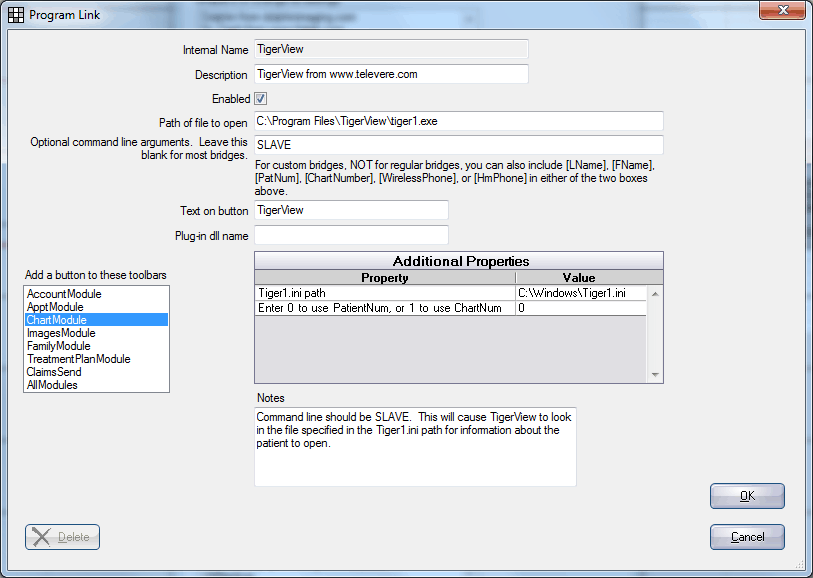Screen dimensions: 813x578
Task: Select the Tiger1.ini path value cell
Action: point(581,293)
